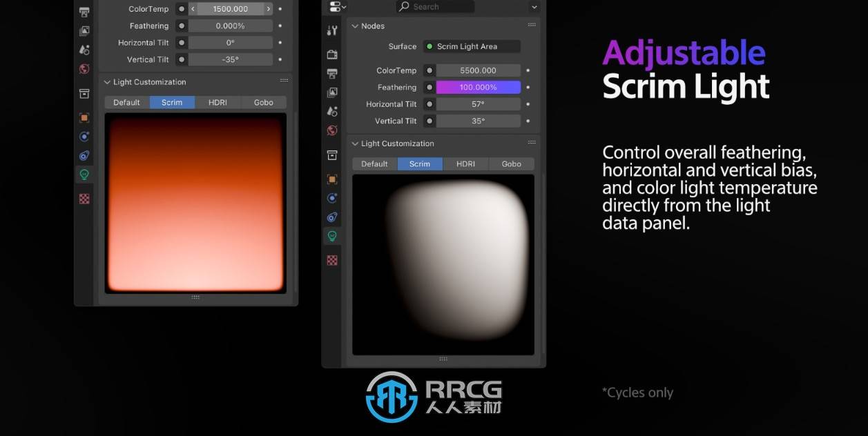
Task: Click the Scene properties icon in left panel
Action: point(84,50)
